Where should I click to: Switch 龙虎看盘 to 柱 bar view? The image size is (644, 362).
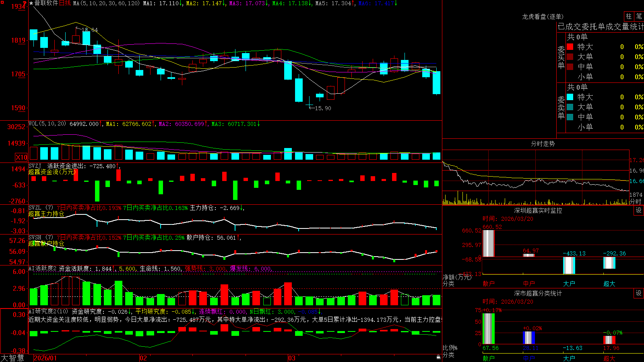(629, 16)
